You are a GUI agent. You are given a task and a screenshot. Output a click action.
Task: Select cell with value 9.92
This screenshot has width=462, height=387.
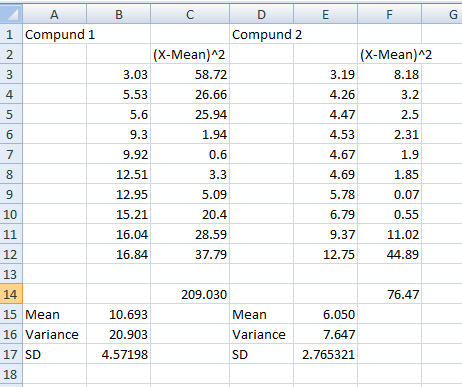point(118,154)
